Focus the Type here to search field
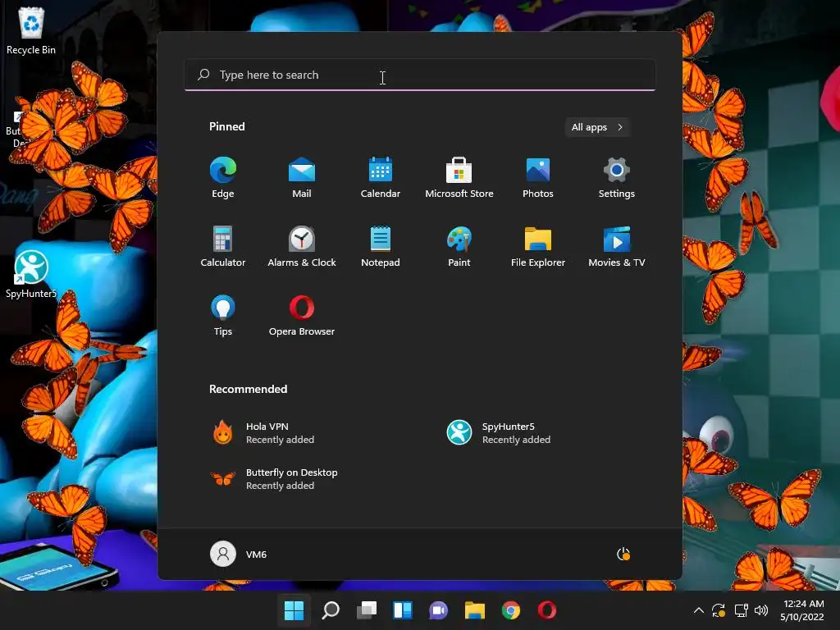The width and height of the screenshot is (840, 630). (420, 75)
